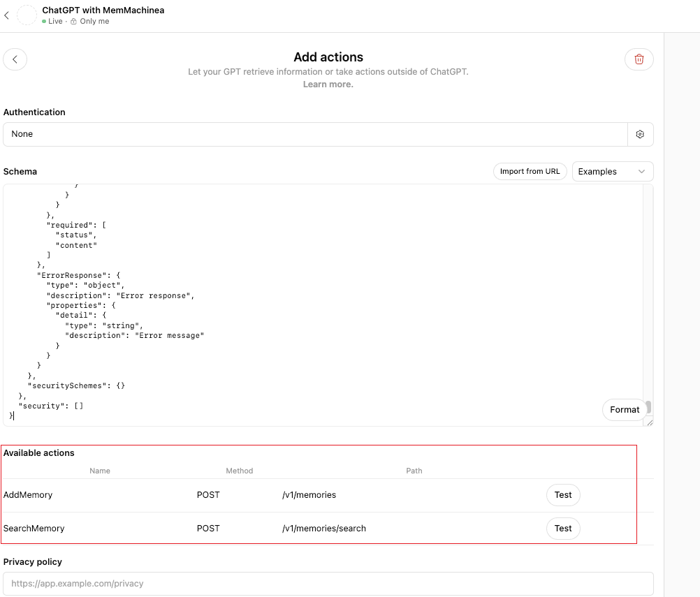Click the circular back button above Authentication
The image size is (700, 597).
coord(15,59)
